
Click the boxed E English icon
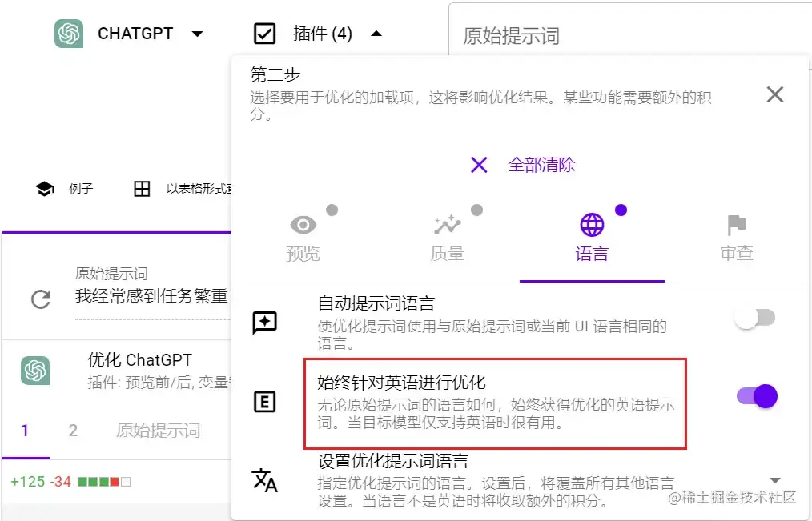tap(264, 402)
